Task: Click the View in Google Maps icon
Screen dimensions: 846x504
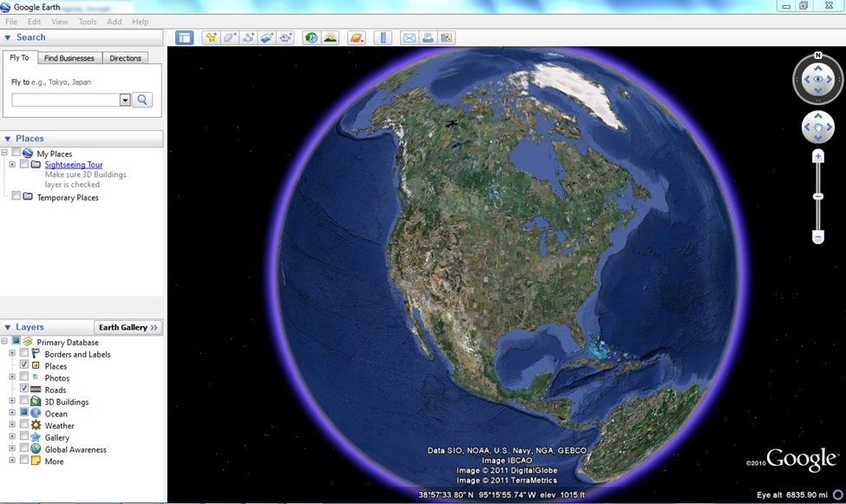Action: click(446, 38)
